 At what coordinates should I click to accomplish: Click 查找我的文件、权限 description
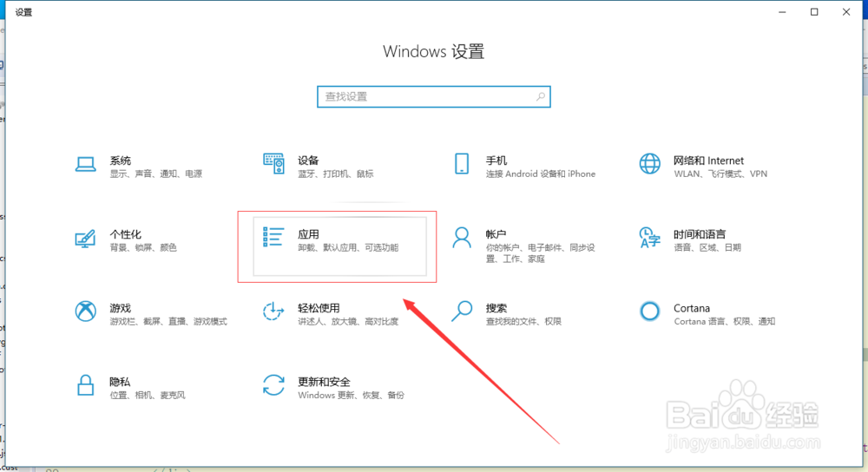(x=523, y=322)
